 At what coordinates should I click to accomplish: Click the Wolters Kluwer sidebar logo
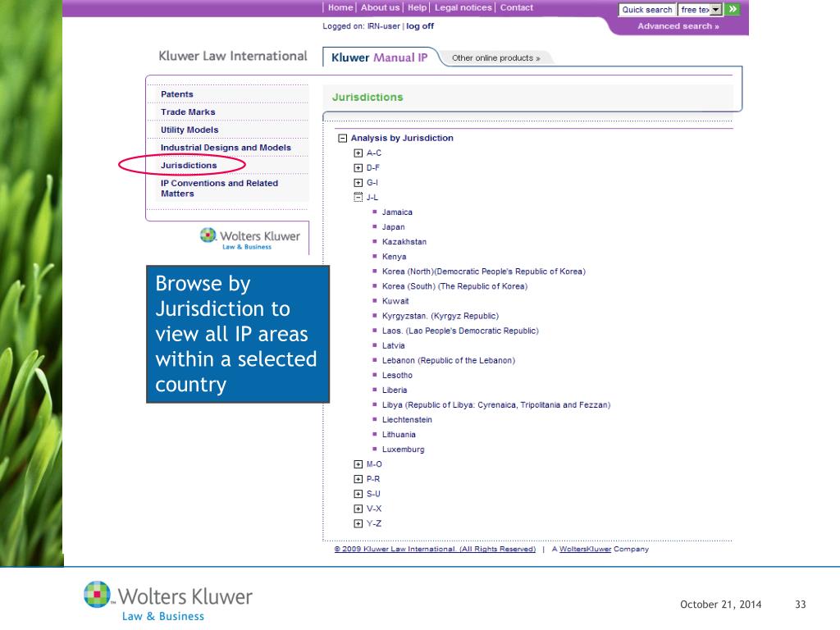pos(249,239)
